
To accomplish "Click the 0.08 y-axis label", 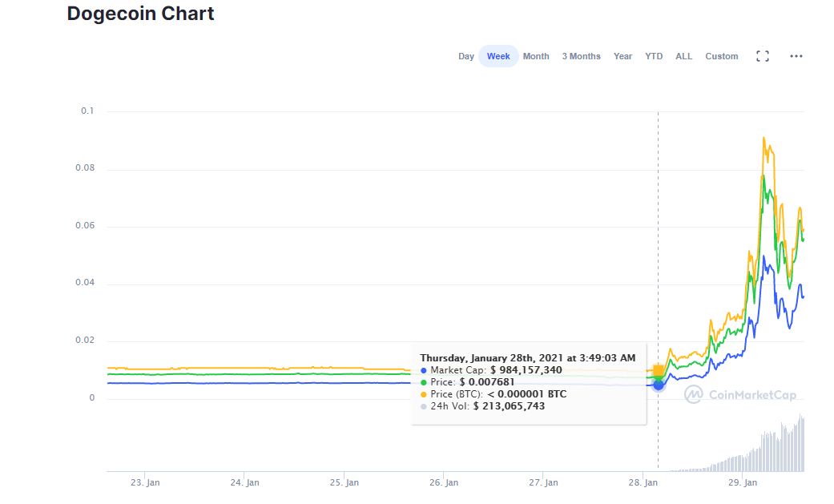I will point(85,167).
